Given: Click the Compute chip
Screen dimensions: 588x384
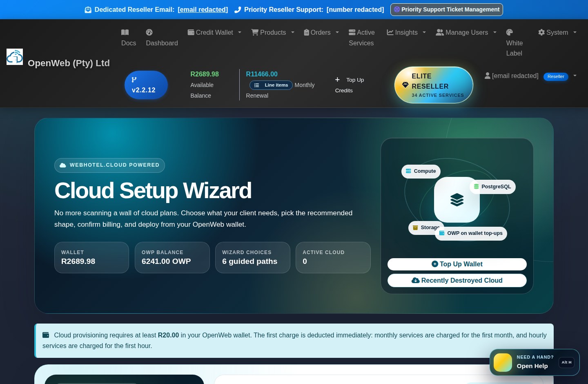Looking at the screenshot, I should coord(421,171).
